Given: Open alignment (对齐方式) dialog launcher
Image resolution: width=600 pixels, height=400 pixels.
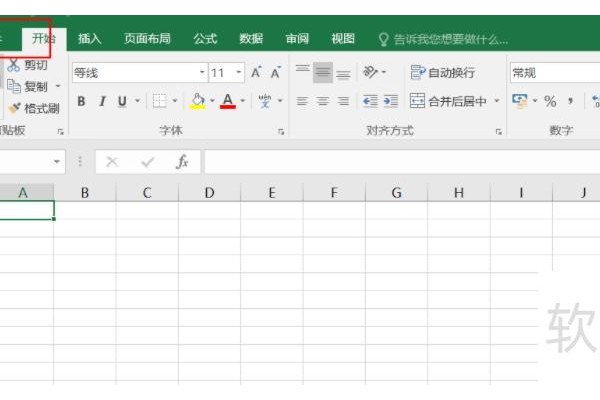Looking at the screenshot, I should point(499,132).
